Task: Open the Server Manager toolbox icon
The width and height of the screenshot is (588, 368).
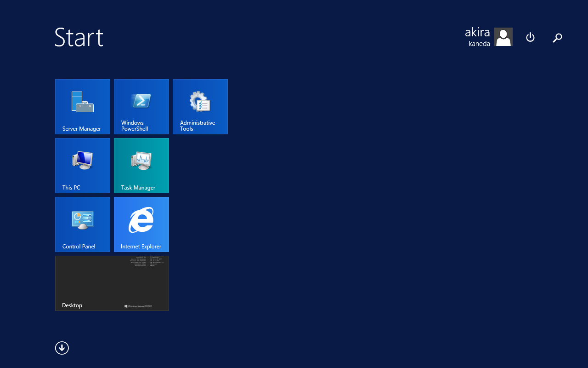Action: pos(83,102)
